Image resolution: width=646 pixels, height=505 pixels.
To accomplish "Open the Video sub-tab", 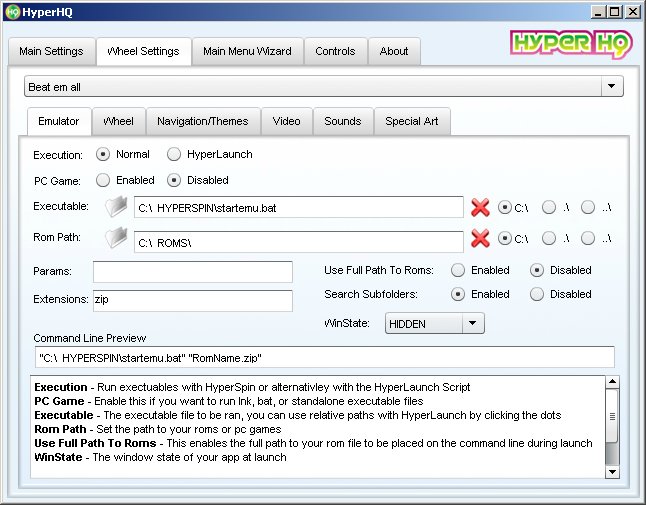I will (x=287, y=122).
